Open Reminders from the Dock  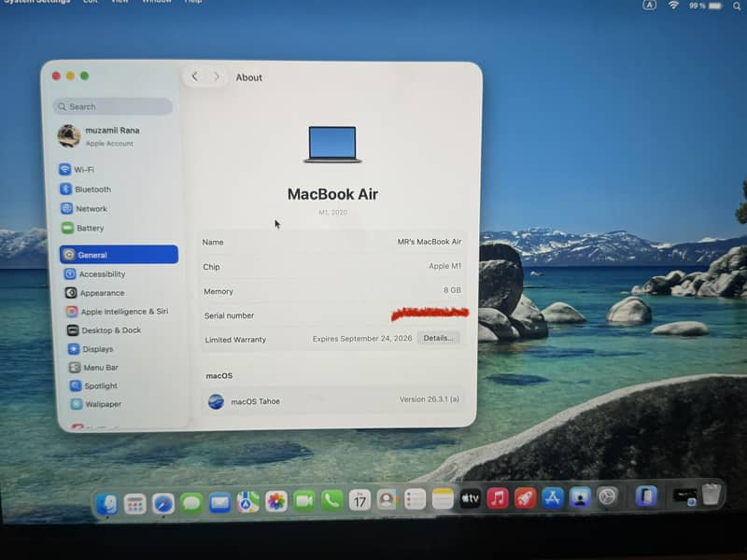pos(415,499)
